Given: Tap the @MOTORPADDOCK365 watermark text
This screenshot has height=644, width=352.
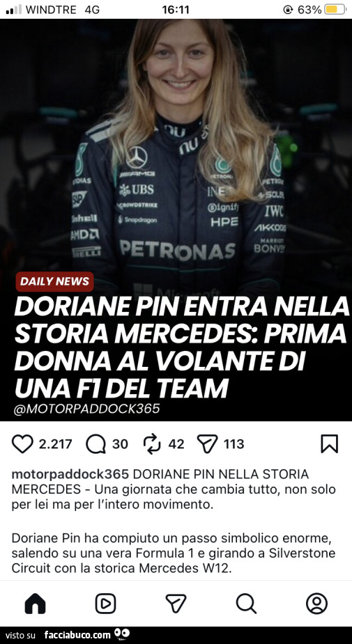Looking at the screenshot, I should pos(86,409).
